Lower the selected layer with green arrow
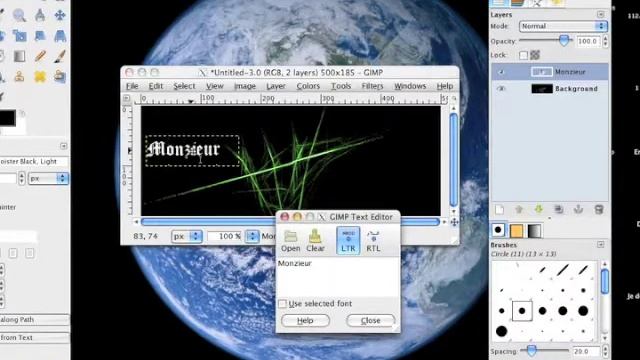Viewport: 640px width, 360px height. click(539, 210)
